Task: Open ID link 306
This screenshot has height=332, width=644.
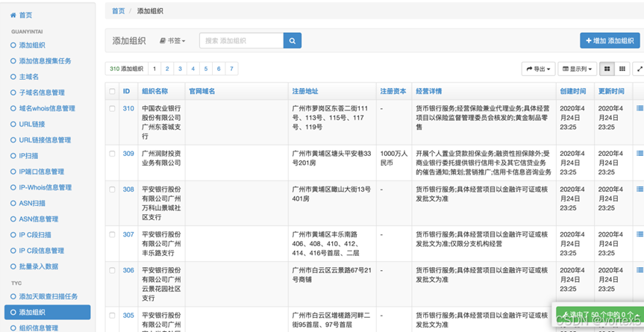Action: pyautogui.click(x=128, y=270)
